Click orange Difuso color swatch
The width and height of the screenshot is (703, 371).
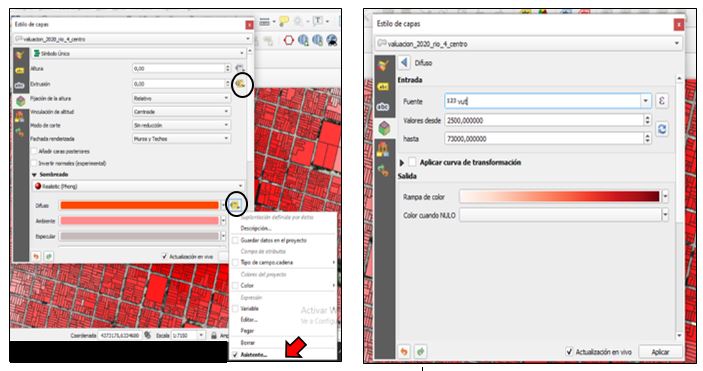[139, 205]
